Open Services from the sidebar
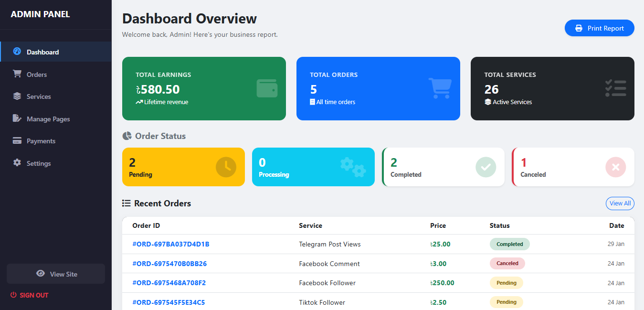 [38, 96]
